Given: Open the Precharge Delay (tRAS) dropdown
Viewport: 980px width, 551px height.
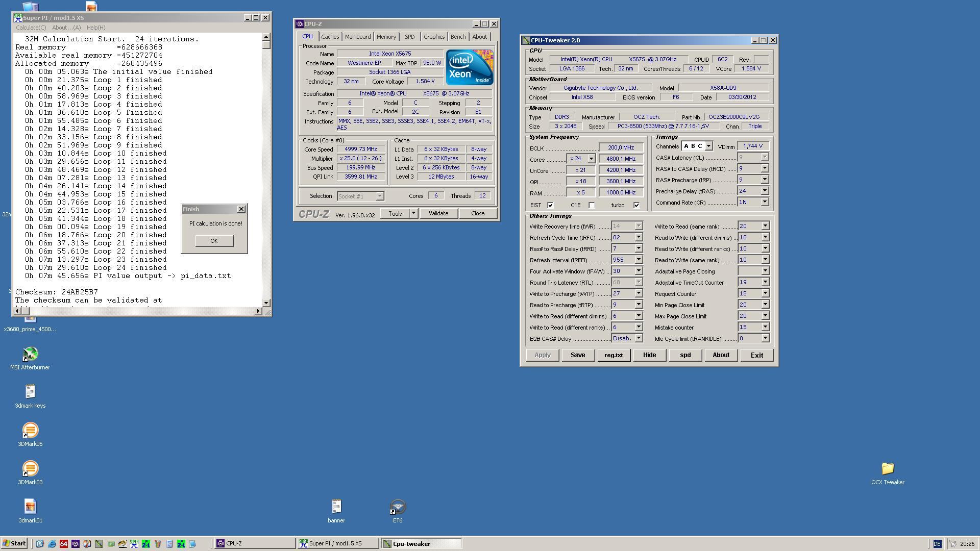Looking at the screenshot, I should pos(765,191).
